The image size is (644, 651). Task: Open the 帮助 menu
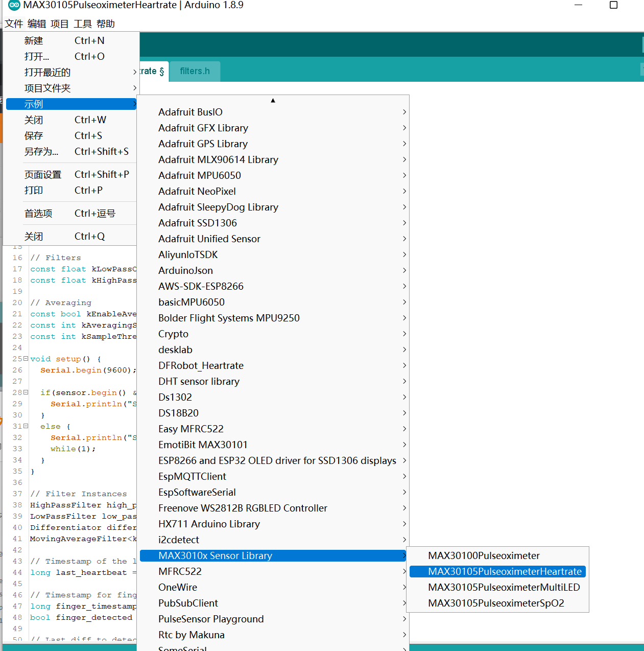[106, 24]
